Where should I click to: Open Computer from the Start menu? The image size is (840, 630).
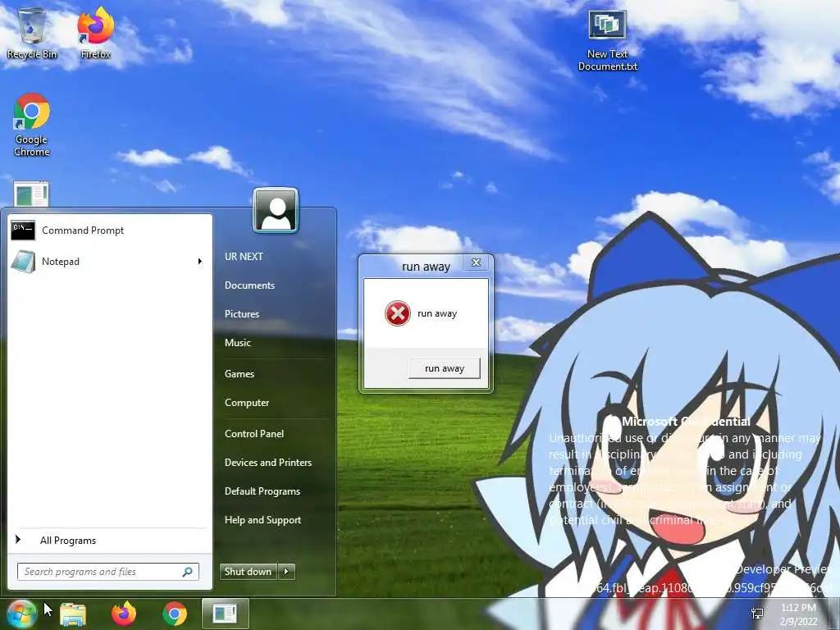tap(247, 402)
